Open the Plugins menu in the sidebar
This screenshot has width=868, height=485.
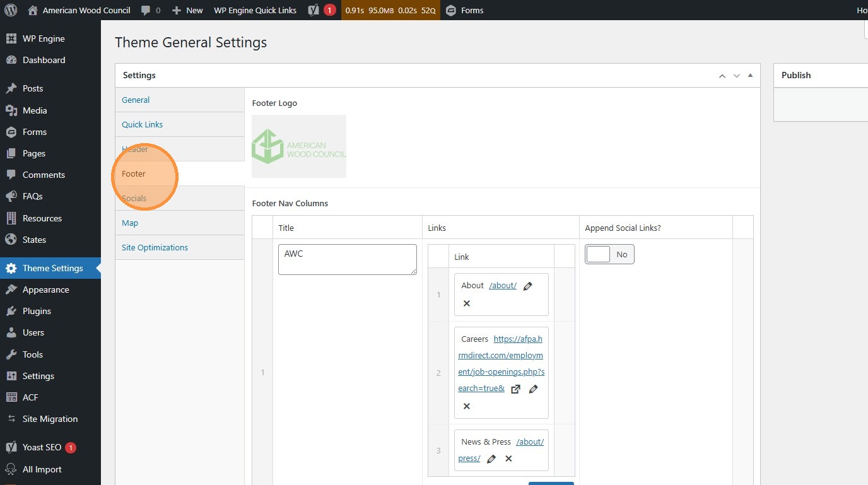pos(37,311)
